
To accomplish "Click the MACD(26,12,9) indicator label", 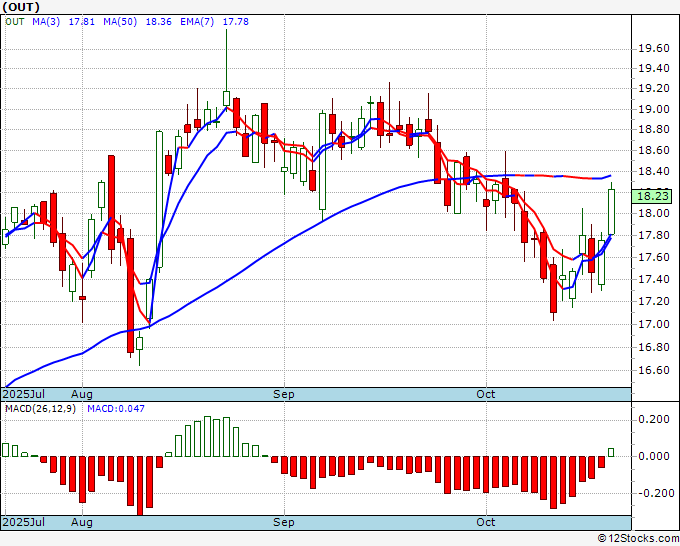I will (40, 409).
